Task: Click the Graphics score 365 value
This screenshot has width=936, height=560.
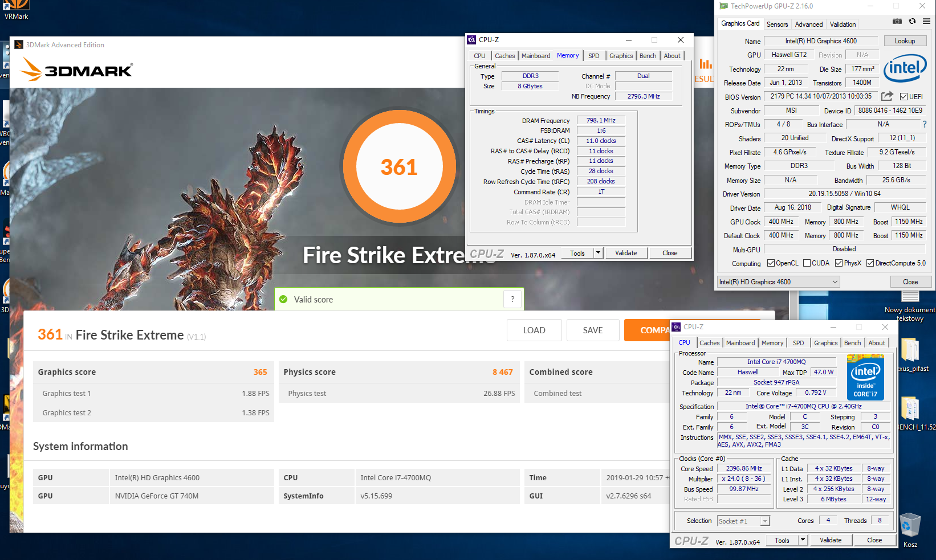Action: [x=260, y=372]
